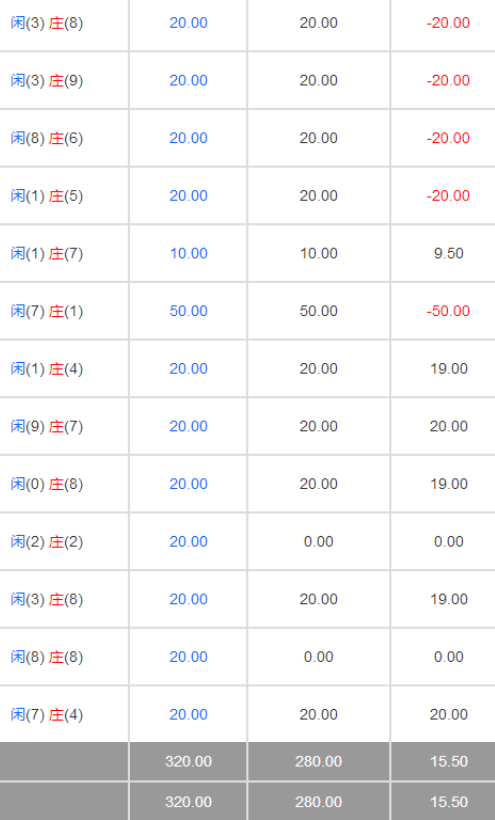Click the 闲(1) 庄(5) result cell
The width and height of the screenshot is (495, 820).
pos(47,196)
